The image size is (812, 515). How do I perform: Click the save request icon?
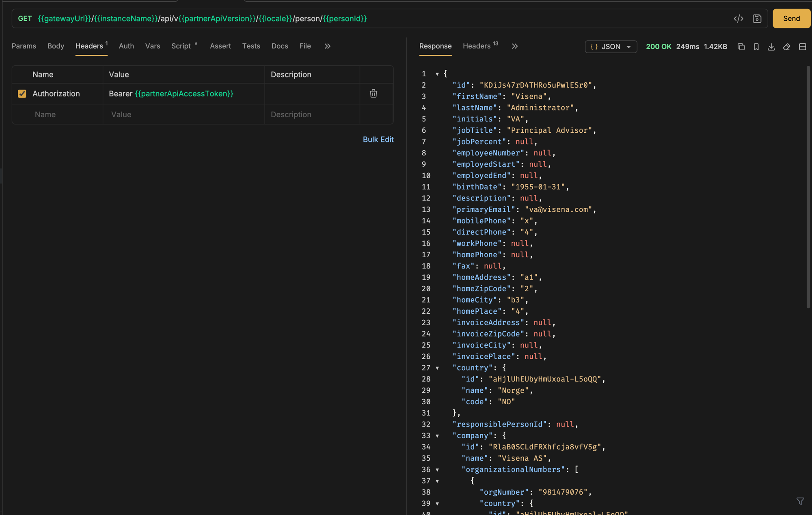point(757,19)
